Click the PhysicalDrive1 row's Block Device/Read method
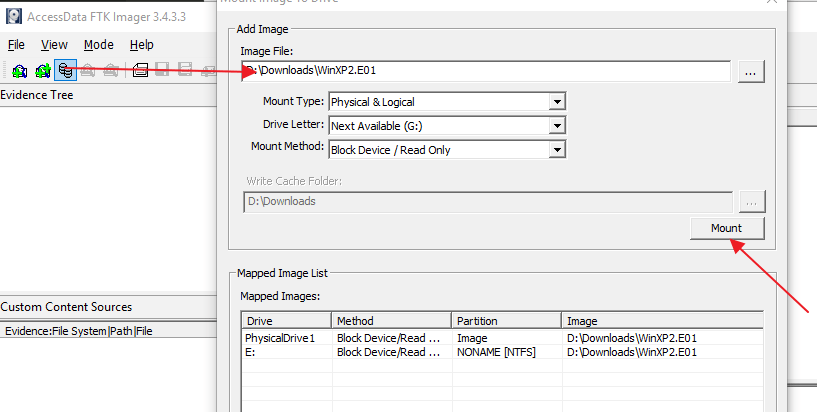 click(389, 338)
